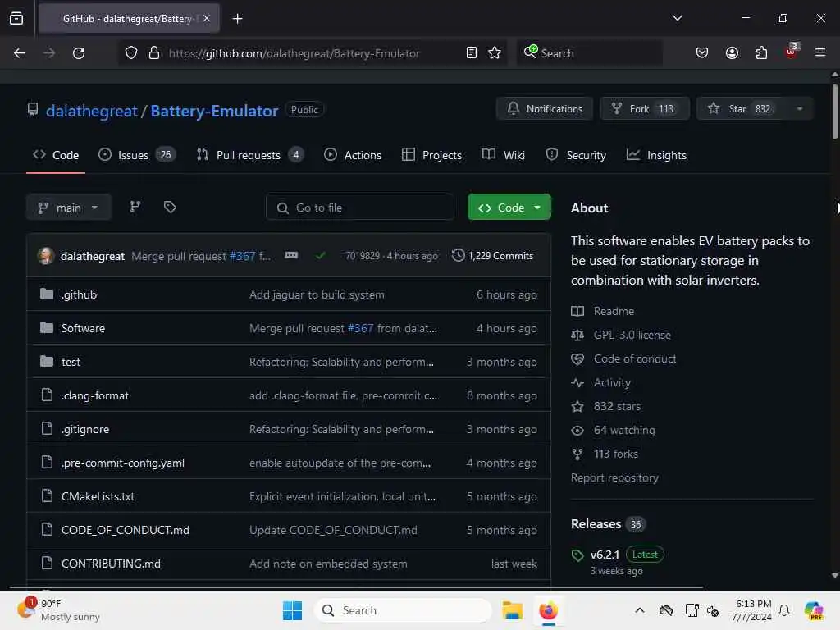840x630 pixels.
Task: Open the Readme link in About
Action: (614, 311)
